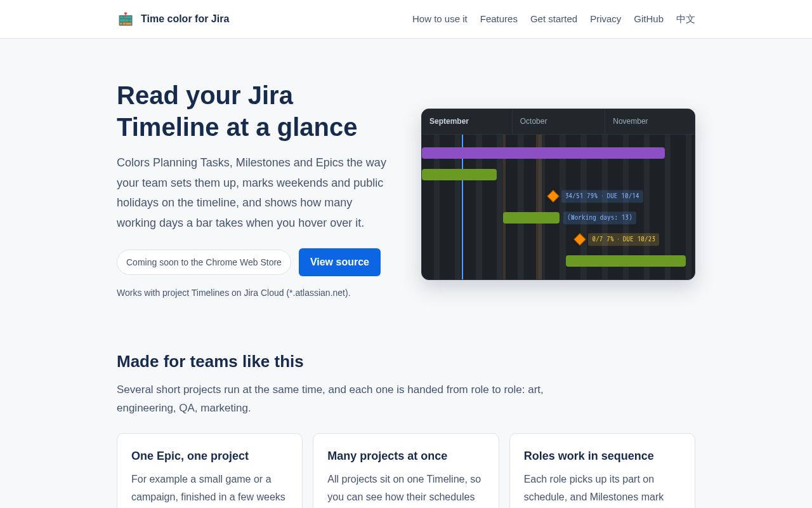812x508 pixels.
Task: Visit the GitHub nav link
Action: point(648,19)
